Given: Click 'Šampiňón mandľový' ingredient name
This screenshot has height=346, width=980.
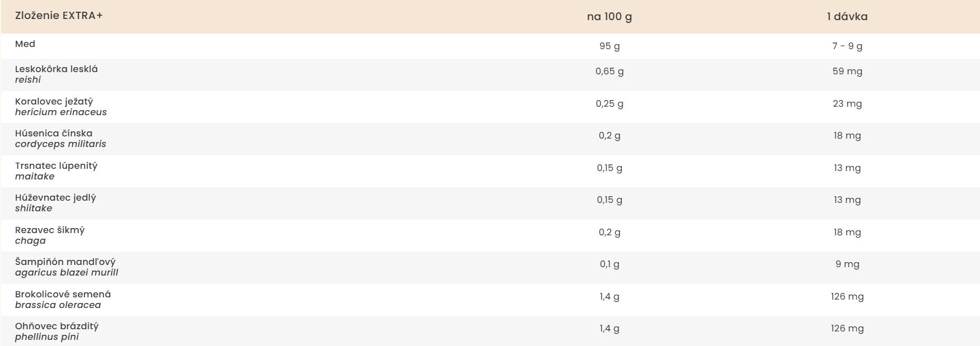Looking at the screenshot, I should click(x=65, y=262).
